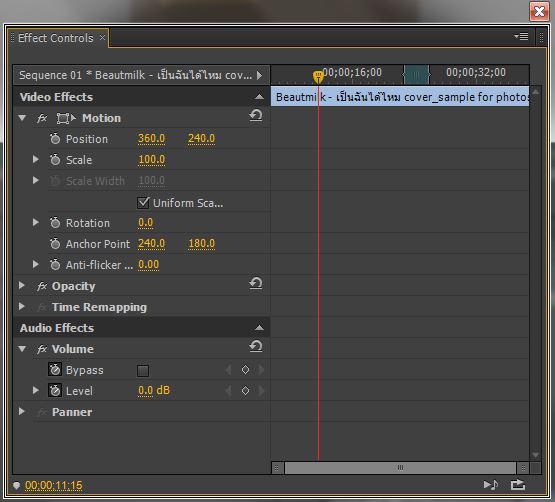This screenshot has height=502, width=555.
Task: Click the export loop icon
Action: [517, 484]
